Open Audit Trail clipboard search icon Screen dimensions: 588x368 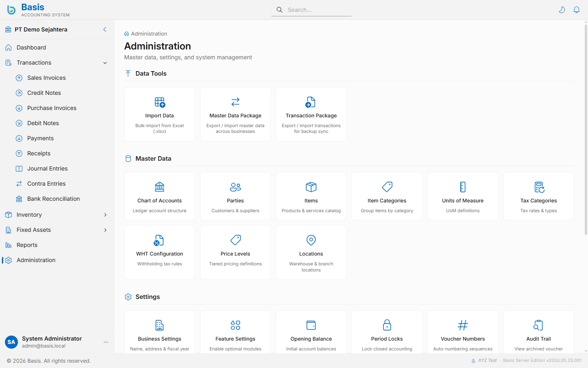click(539, 325)
